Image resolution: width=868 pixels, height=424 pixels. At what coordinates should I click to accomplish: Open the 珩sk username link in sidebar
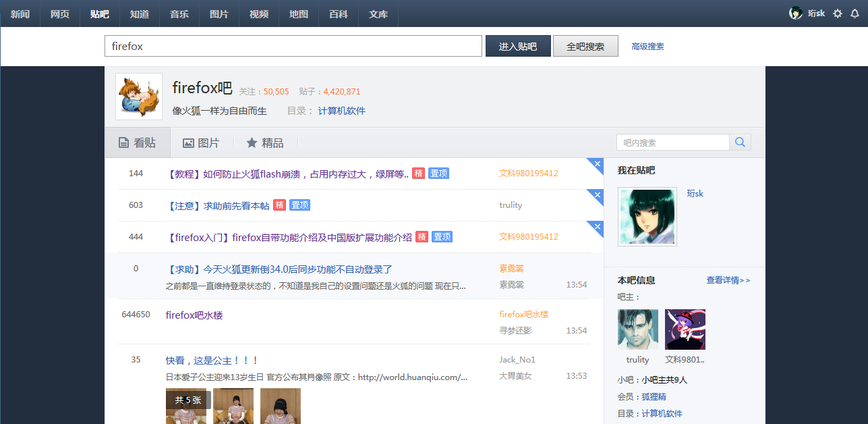[x=695, y=194]
